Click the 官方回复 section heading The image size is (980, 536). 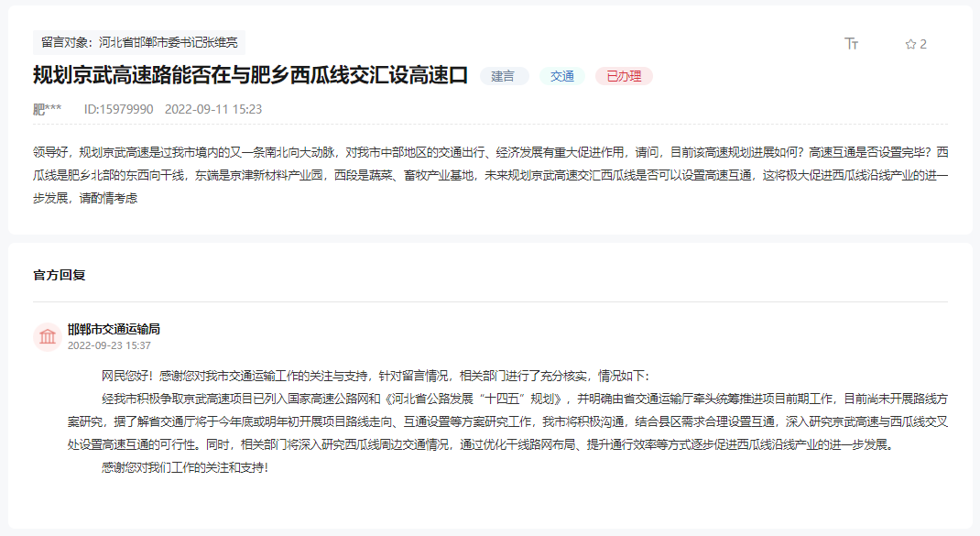pos(60,275)
